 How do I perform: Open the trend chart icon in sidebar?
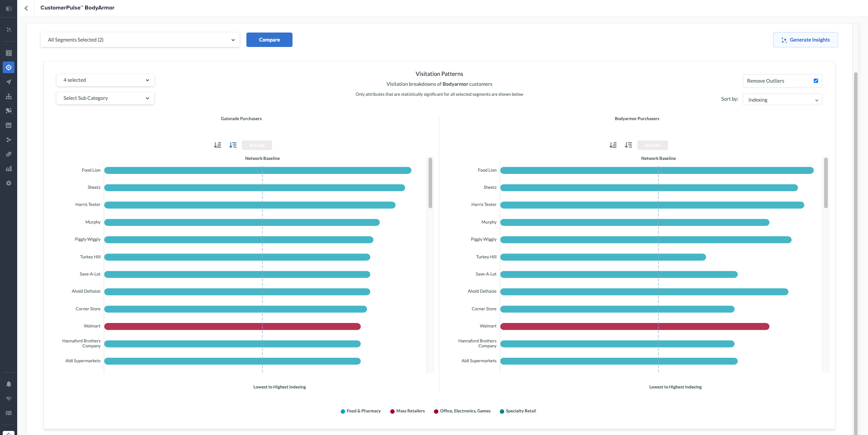[x=9, y=168]
